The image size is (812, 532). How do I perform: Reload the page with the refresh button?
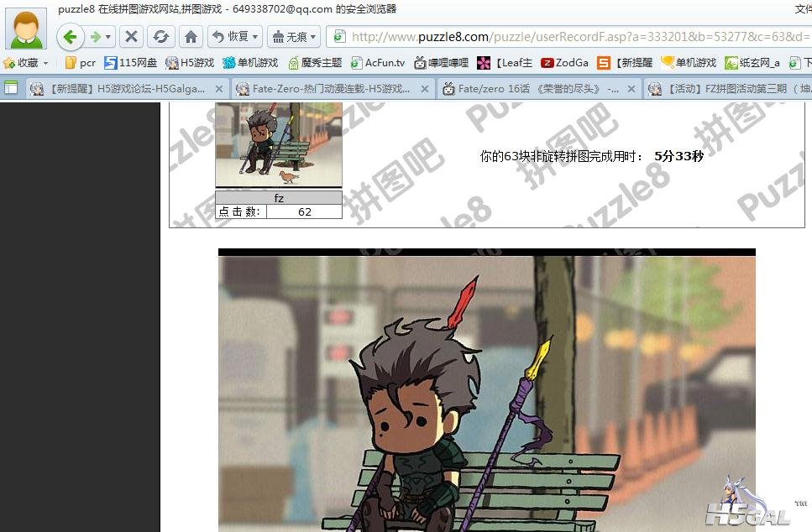click(161, 37)
